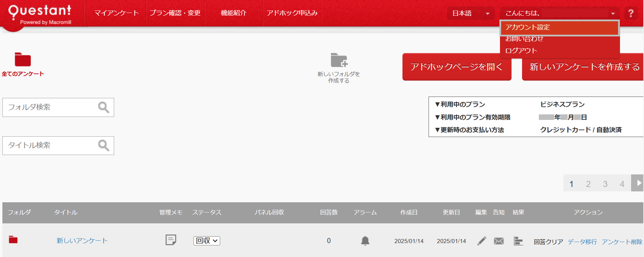Click the ▼利用中のプラン有効期限 label
The image size is (644, 257).
(x=473, y=117)
